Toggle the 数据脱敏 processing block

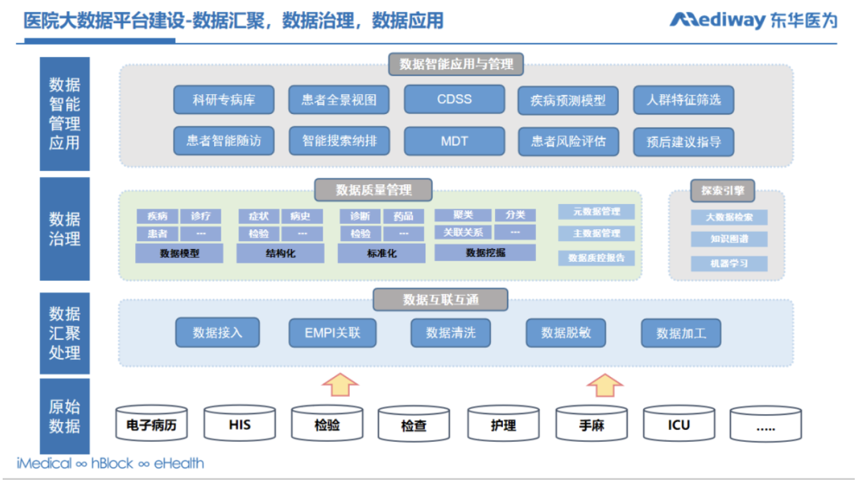[x=567, y=333]
